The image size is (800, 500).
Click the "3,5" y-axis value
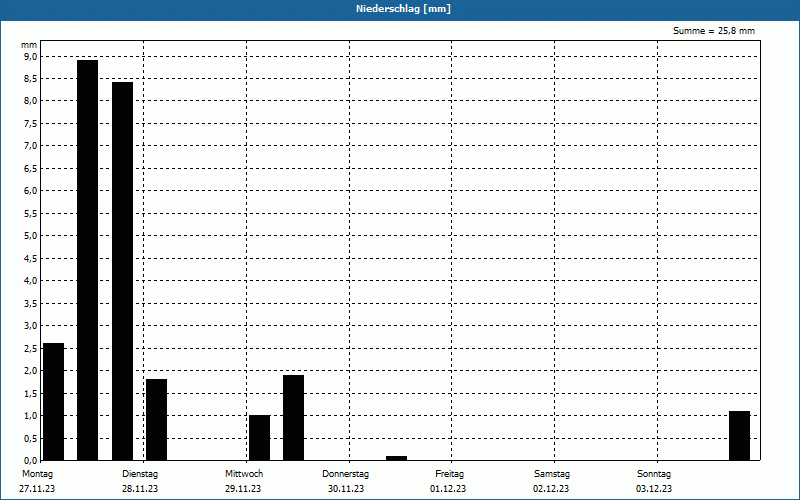(x=31, y=303)
